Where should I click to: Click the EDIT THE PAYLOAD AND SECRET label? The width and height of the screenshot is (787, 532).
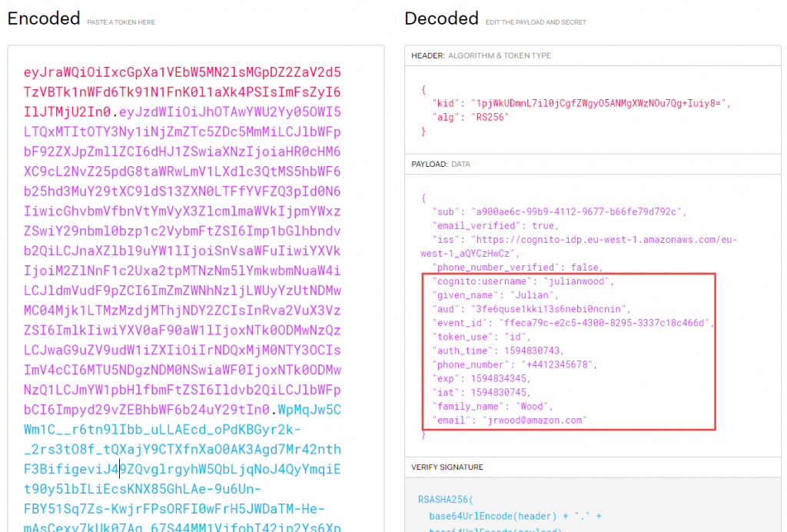point(536,22)
